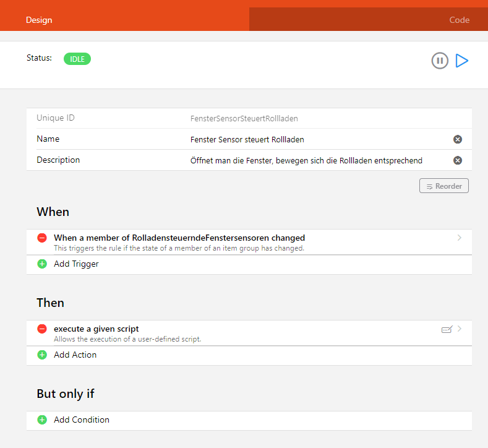
Task: Click 'Allows the execution of a user-defined script.'
Action: (127, 339)
